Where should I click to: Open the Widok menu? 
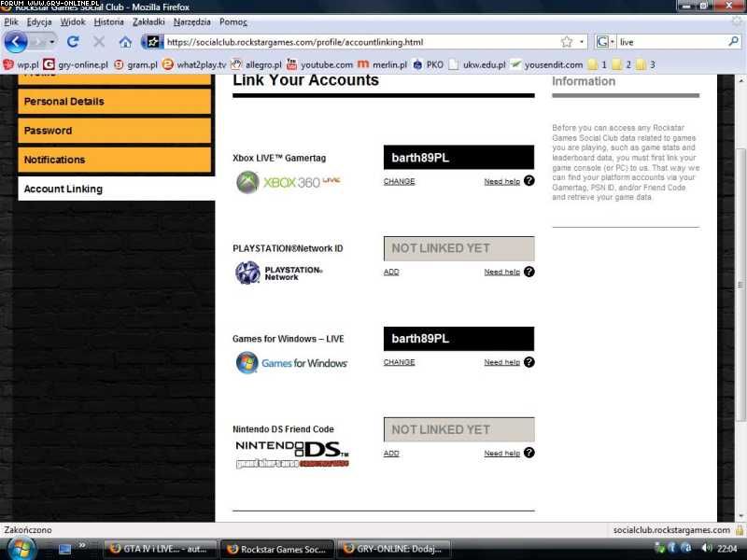73,21
